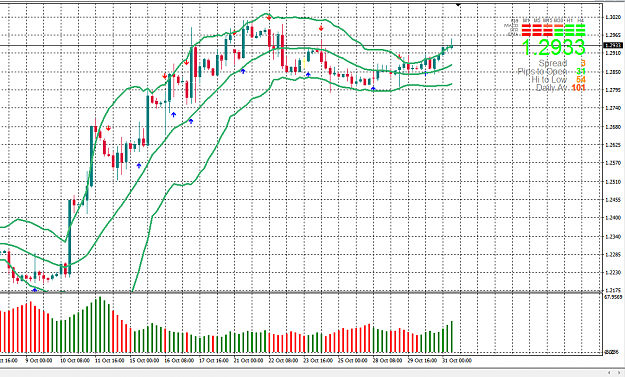Click the 1.2625 price axis label

click(613, 145)
